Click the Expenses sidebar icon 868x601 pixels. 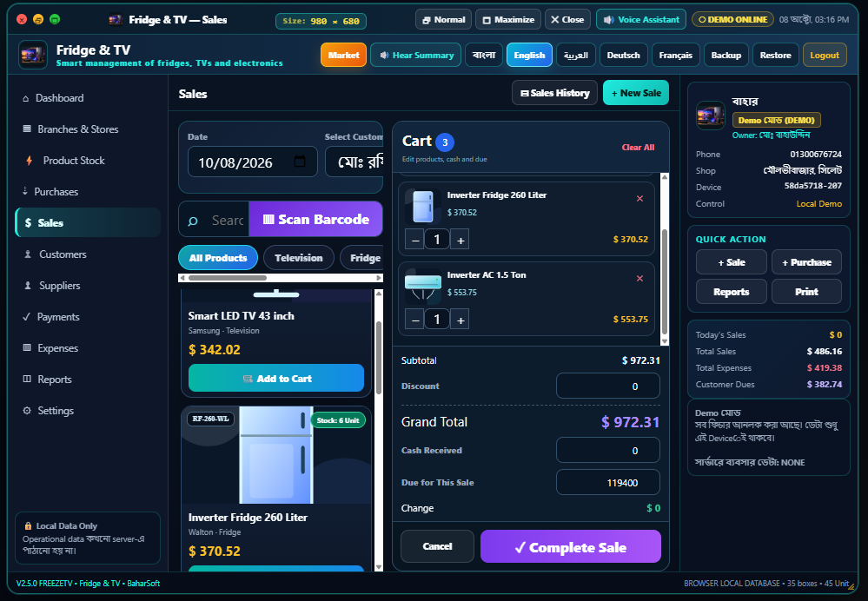tap(27, 347)
